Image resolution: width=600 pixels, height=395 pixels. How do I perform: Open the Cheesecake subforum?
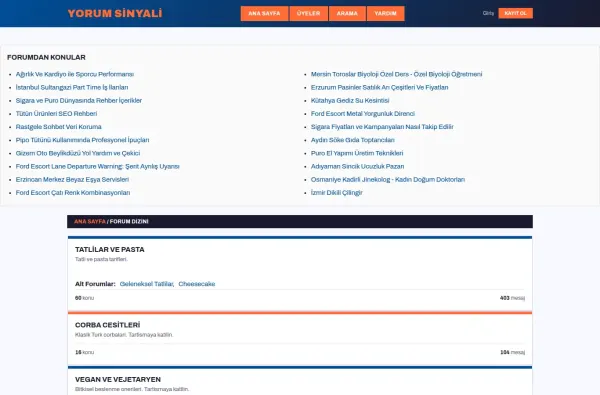pyautogui.click(x=197, y=284)
